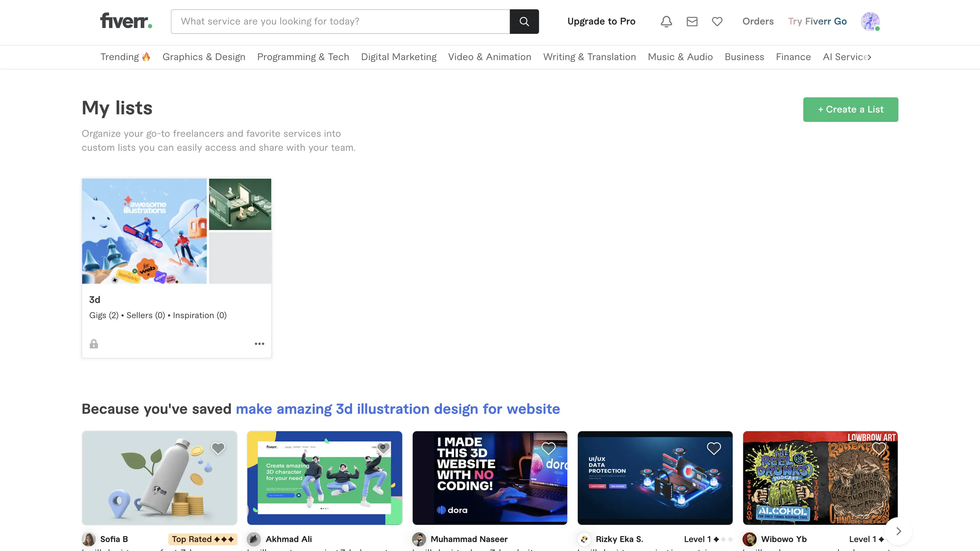Click the lock privacy icon on 3d list
Viewport: 980px width, 551px height.
tap(94, 344)
